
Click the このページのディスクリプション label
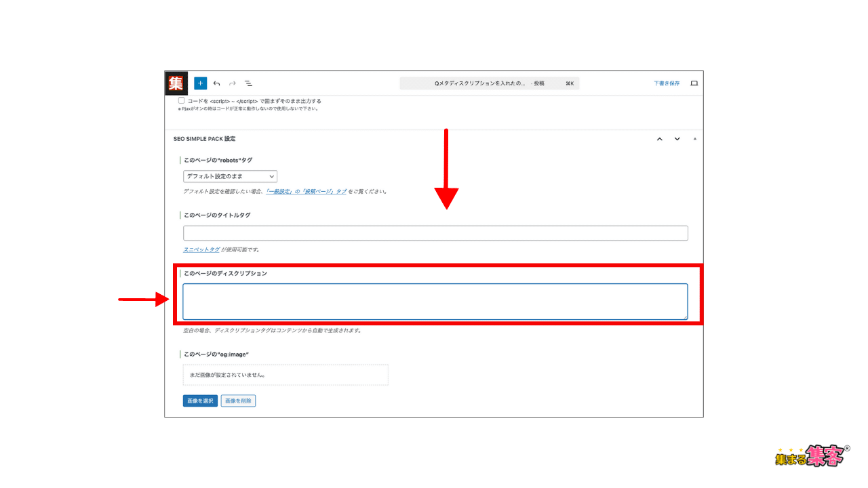point(226,274)
